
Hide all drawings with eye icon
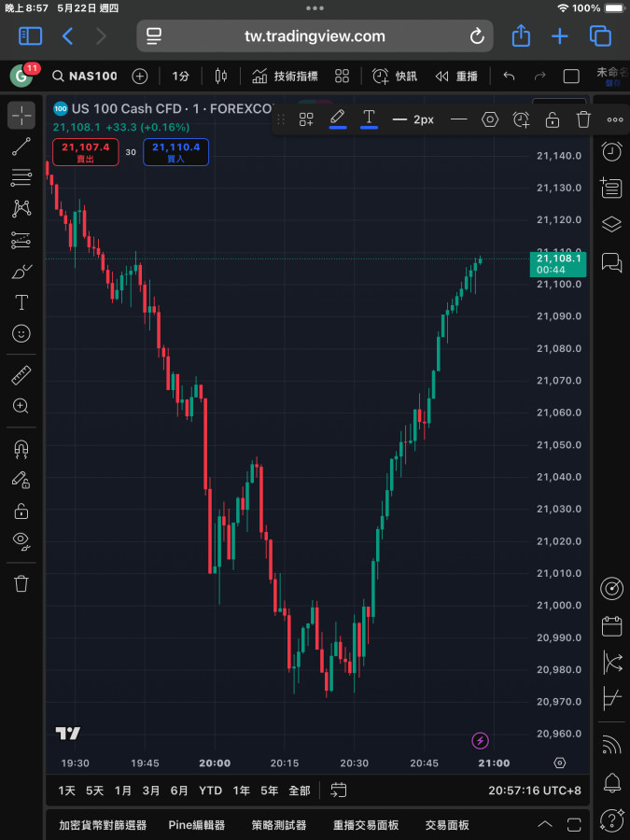(x=21, y=541)
